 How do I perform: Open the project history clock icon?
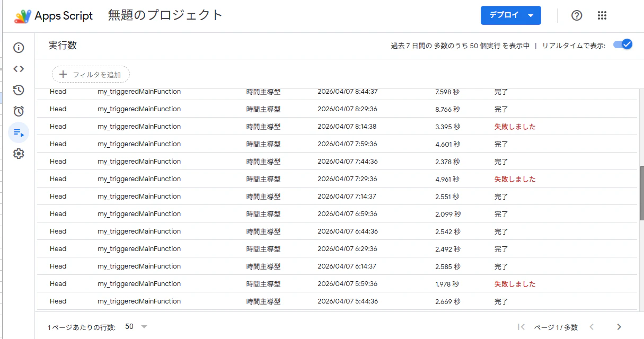[19, 90]
